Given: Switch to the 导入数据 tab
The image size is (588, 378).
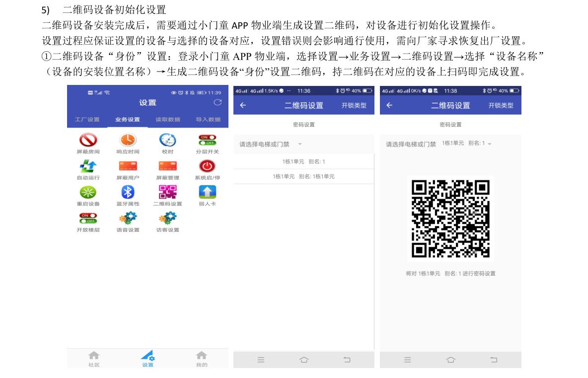Looking at the screenshot, I should [208, 119].
